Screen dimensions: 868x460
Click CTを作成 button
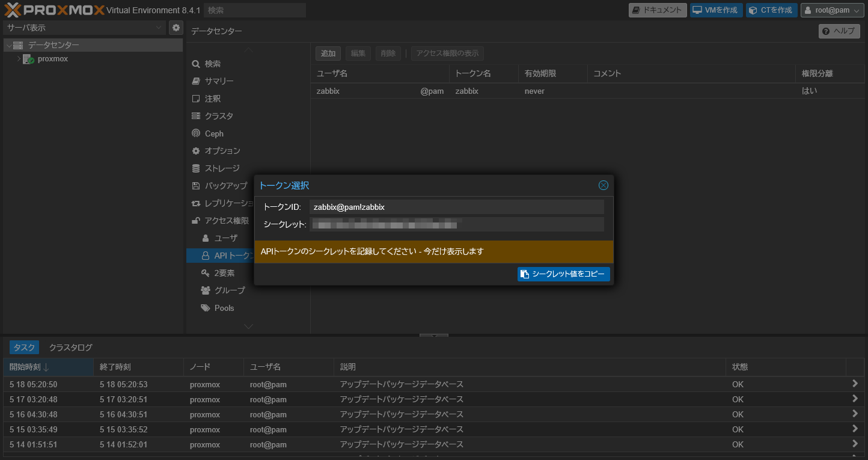click(772, 10)
